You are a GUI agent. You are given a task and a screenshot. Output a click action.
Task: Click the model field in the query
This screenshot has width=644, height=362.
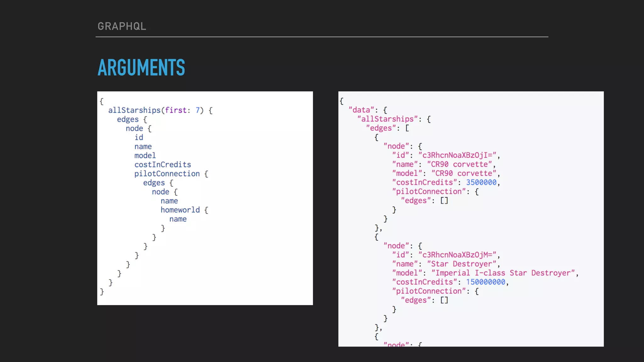[145, 156]
